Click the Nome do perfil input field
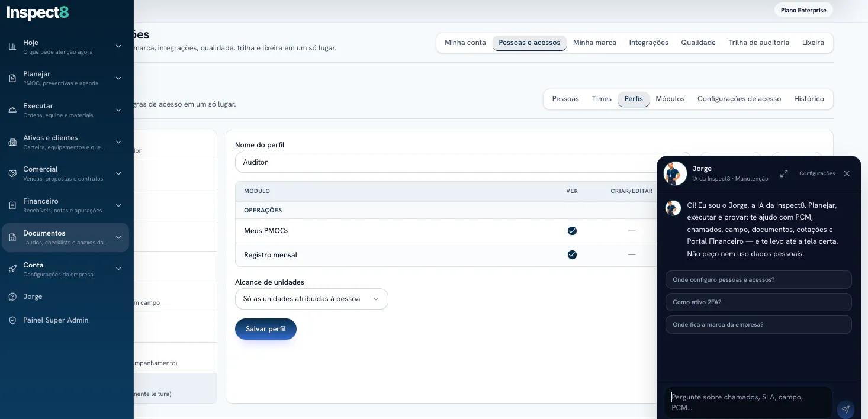The height and width of the screenshot is (419, 868). [x=462, y=162]
